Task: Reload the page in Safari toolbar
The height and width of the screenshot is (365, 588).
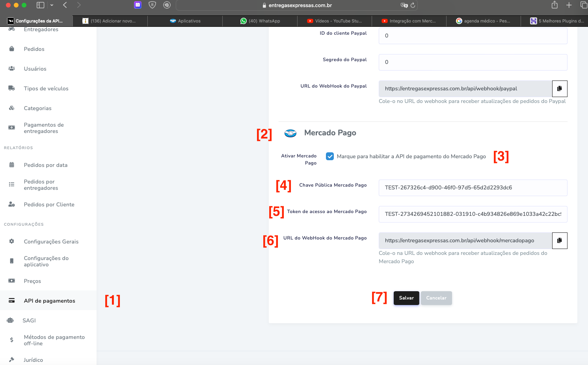Action: (x=413, y=5)
